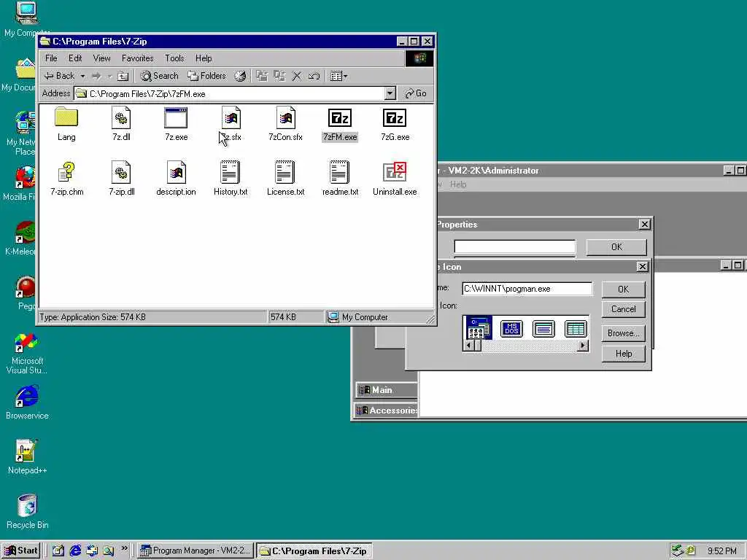
Task: Click OK in the Properties dialog
Action: click(x=616, y=246)
